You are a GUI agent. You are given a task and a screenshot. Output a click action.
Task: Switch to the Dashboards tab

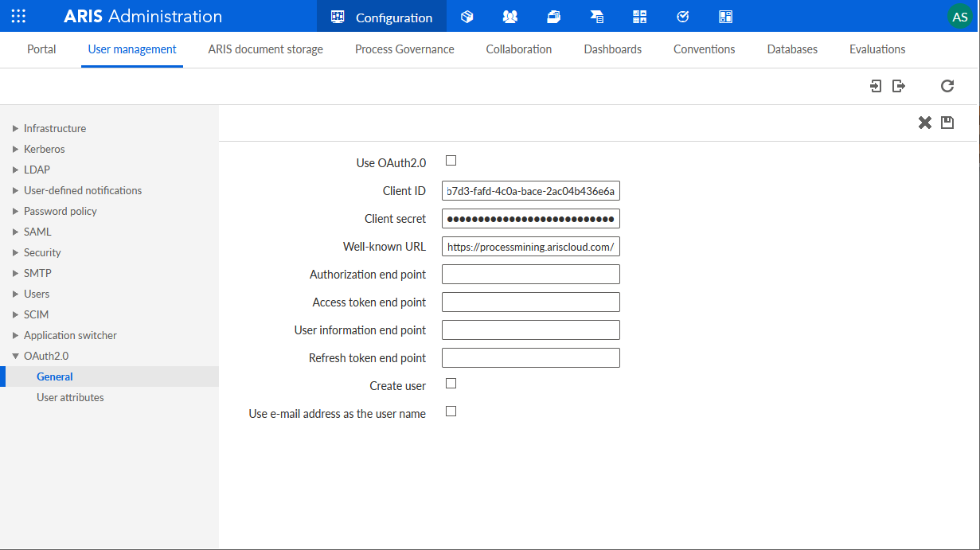[x=613, y=49]
